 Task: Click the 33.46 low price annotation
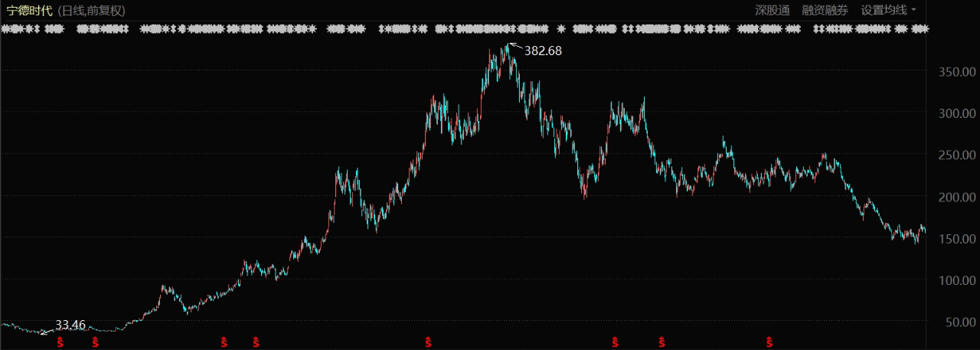tap(70, 325)
